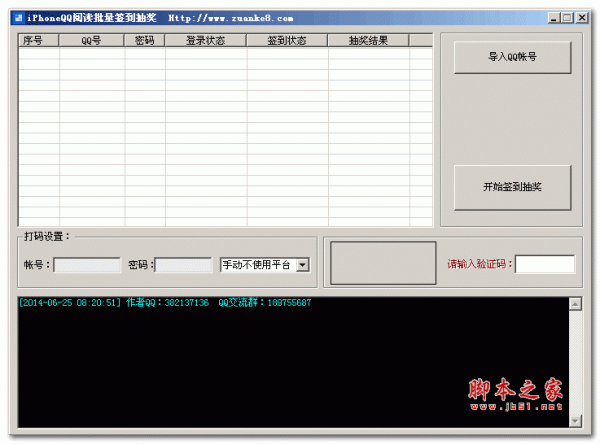This screenshot has height=444, width=600.
Task: Click the log line with 作者QQ
Action: tap(165, 303)
